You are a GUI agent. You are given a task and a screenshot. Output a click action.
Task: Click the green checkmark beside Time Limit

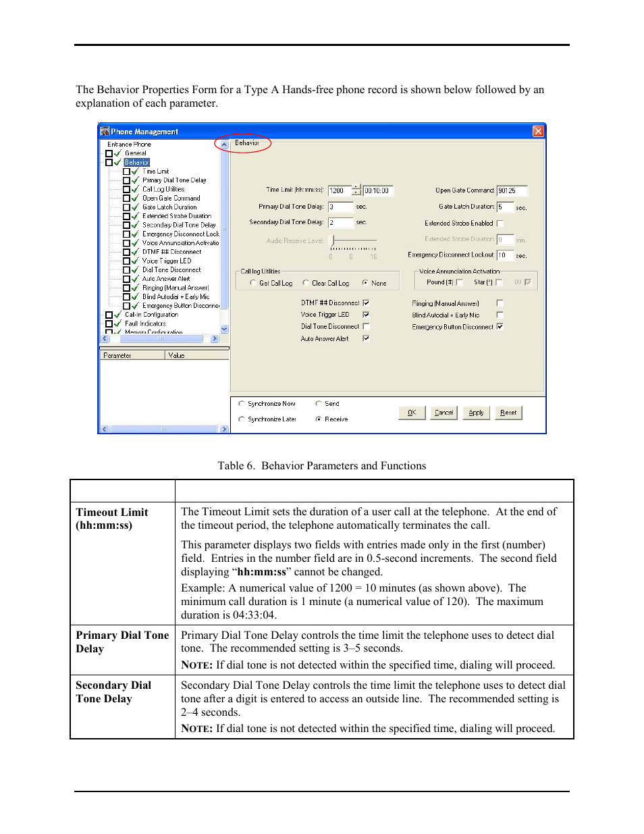click(x=135, y=172)
